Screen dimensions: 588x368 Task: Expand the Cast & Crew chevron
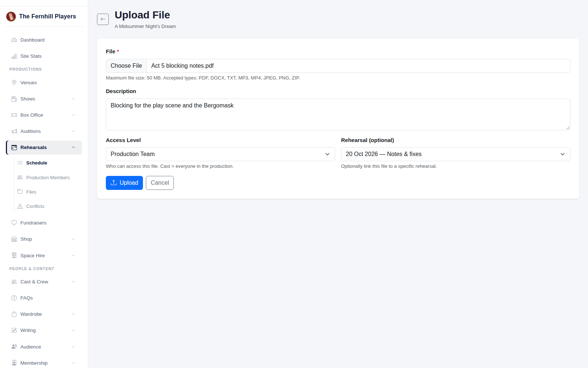pos(73,282)
